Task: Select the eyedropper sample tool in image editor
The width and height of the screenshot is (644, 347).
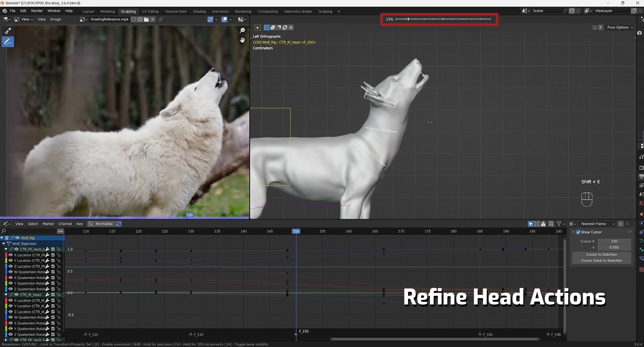Action: click(8, 31)
